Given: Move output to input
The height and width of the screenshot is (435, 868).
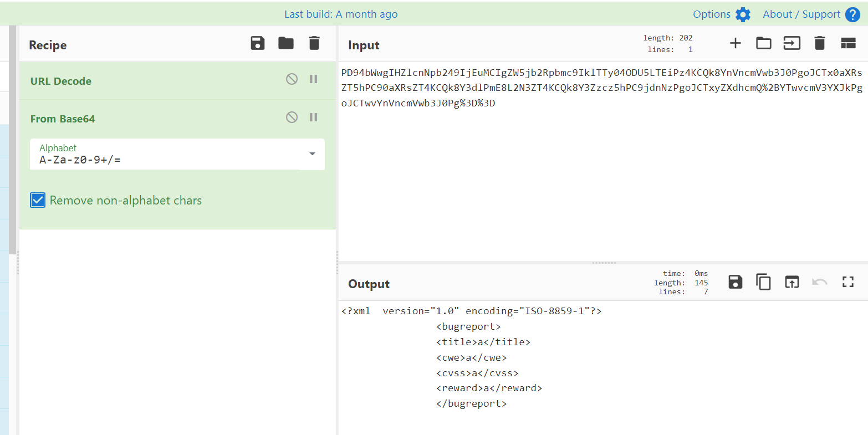Looking at the screenshot, I should (792, 282).
